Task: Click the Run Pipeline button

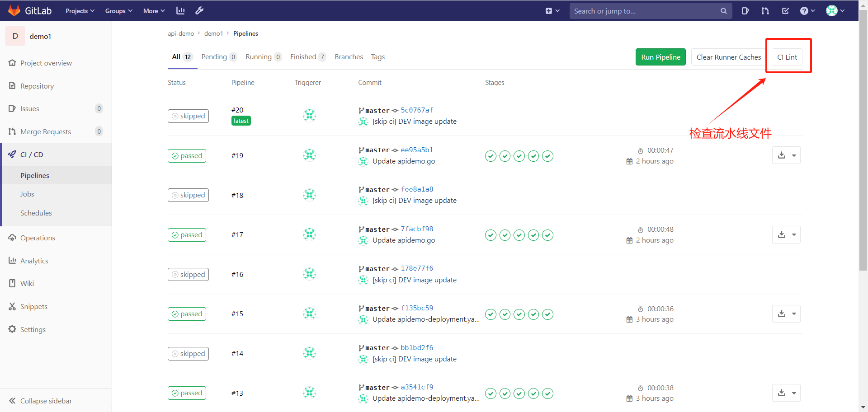Action: [x=660, y=57]
